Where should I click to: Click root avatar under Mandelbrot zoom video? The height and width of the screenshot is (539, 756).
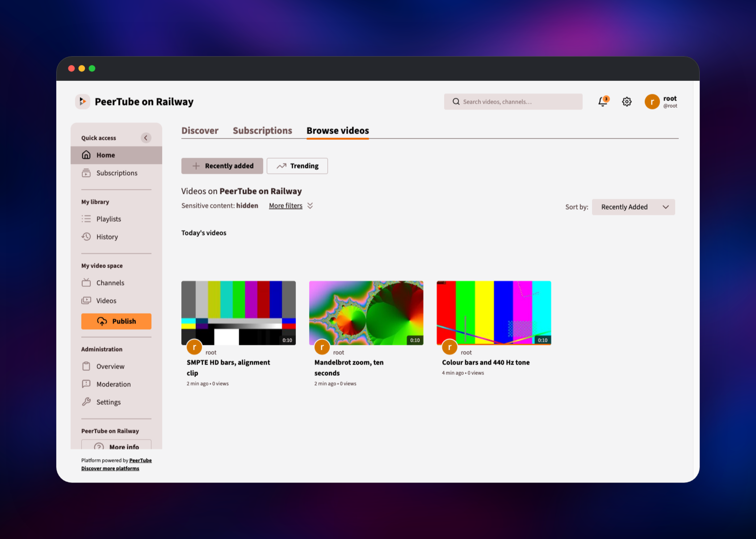click(322, 347)
